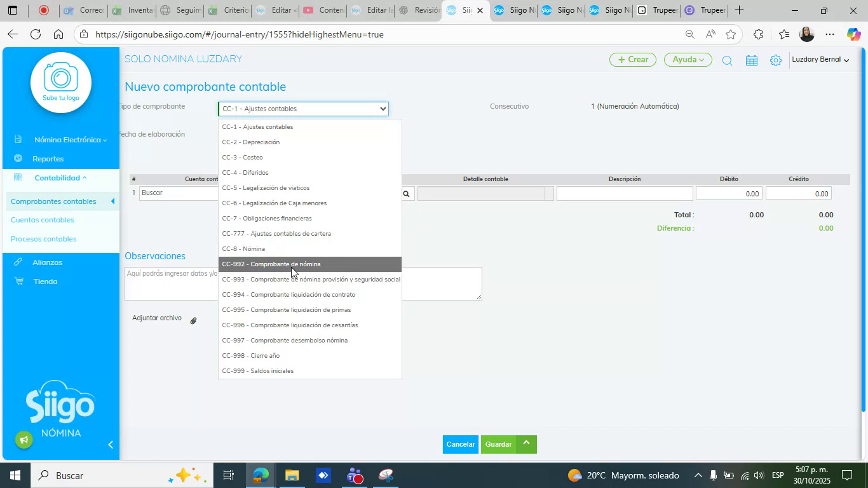
Task: Open the settings gear in Siigo header
Action: [776, 60]
